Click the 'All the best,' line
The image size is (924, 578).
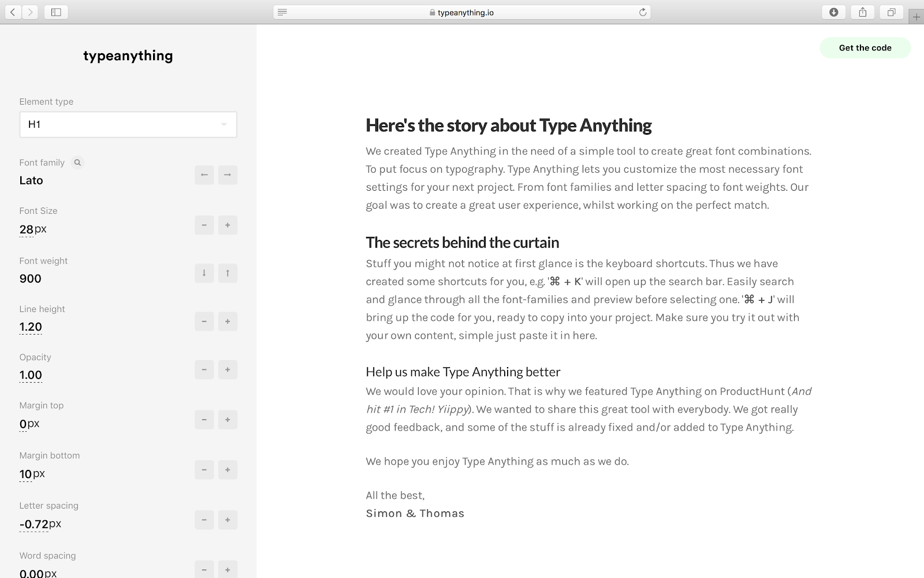(395, 495)
